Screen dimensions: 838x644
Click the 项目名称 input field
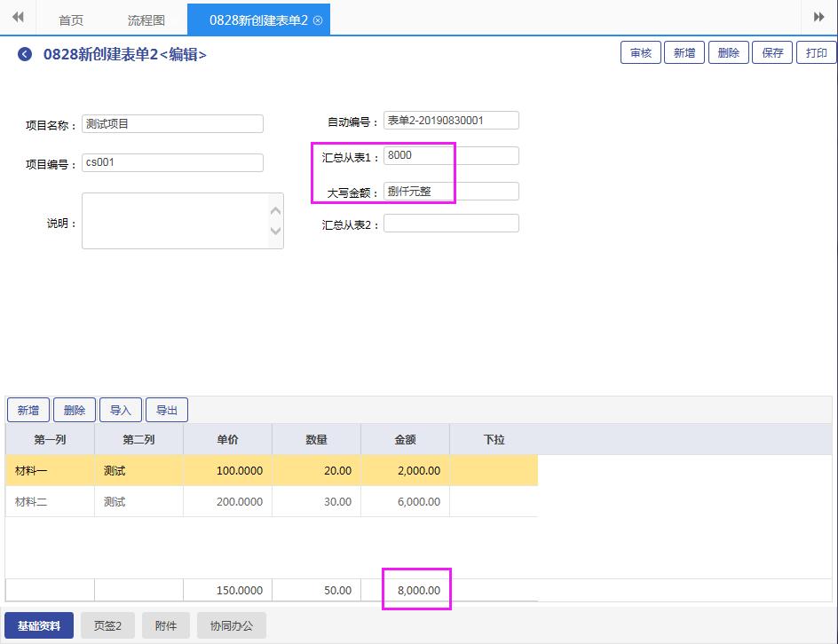click(x=172, y=124)
